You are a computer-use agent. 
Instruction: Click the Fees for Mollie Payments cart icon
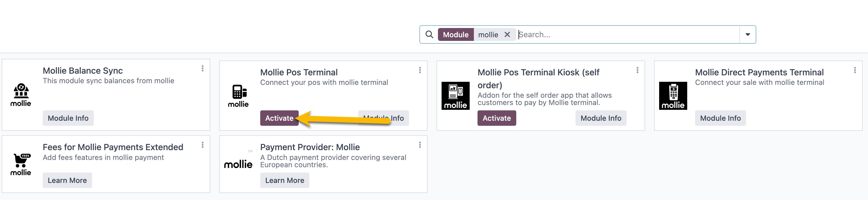click(x=21, y=165)
